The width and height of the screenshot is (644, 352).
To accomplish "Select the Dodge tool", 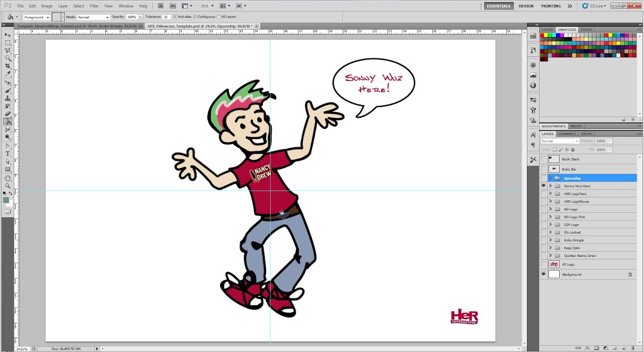I will [x=8, y=137].
